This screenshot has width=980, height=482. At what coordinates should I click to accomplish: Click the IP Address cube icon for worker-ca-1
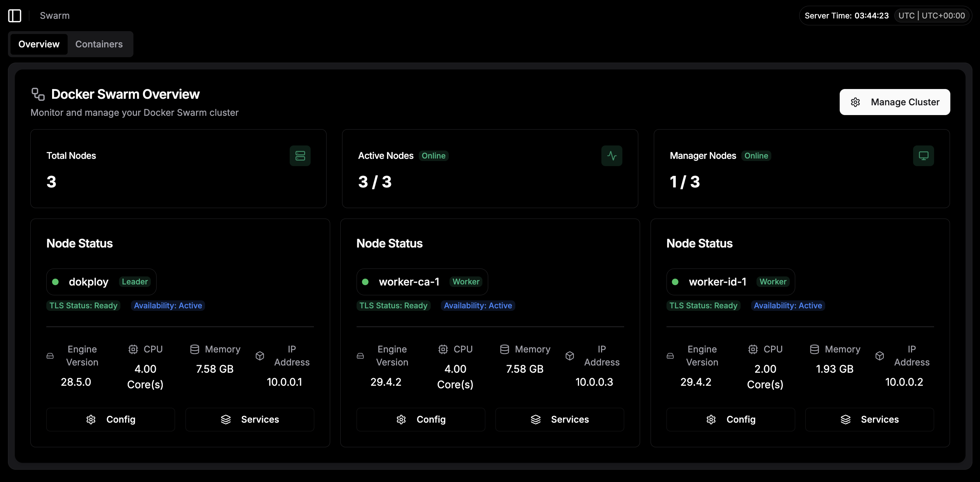click(570, 356)
